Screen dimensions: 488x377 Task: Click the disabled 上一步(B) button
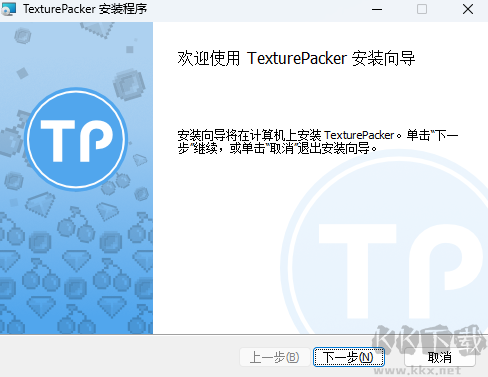point(275,357)
